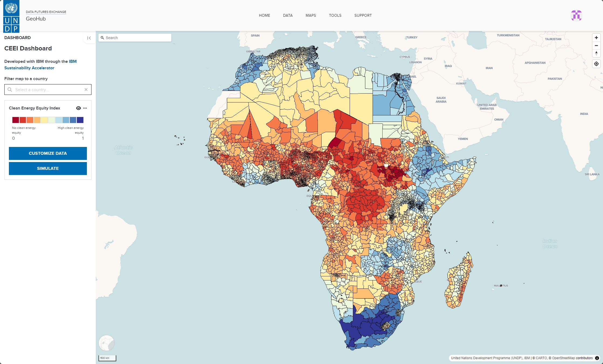Click the UNDP GeoHub home logo
The image size is (603, 364).
11,15
